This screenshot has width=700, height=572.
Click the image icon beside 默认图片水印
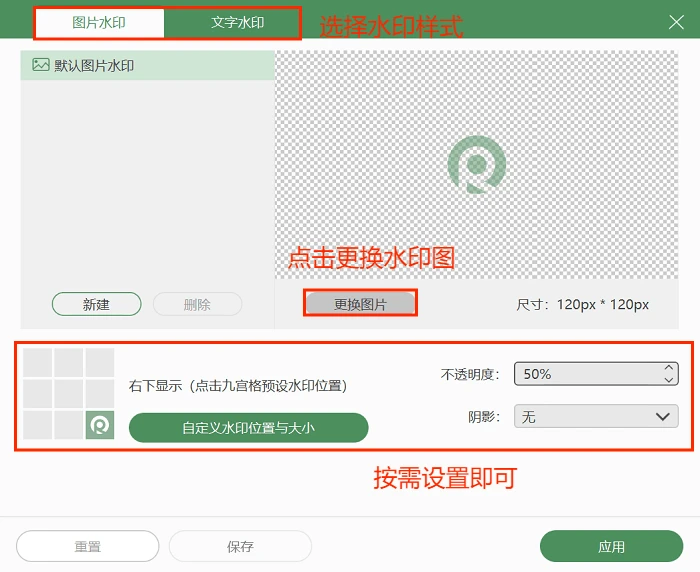[41, 65]
